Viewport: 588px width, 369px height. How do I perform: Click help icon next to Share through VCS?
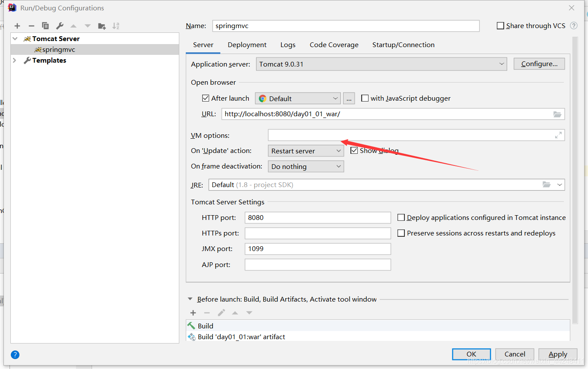tap(574, 25)
